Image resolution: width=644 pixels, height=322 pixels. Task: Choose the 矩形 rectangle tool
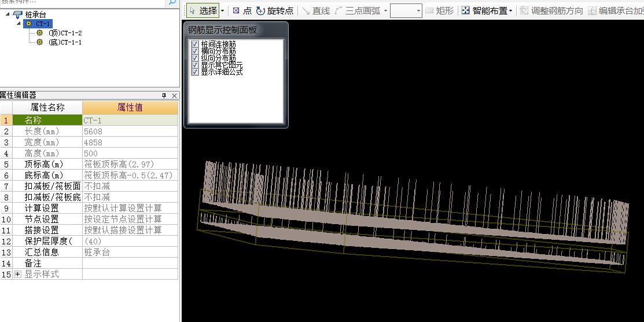[440, 10]
